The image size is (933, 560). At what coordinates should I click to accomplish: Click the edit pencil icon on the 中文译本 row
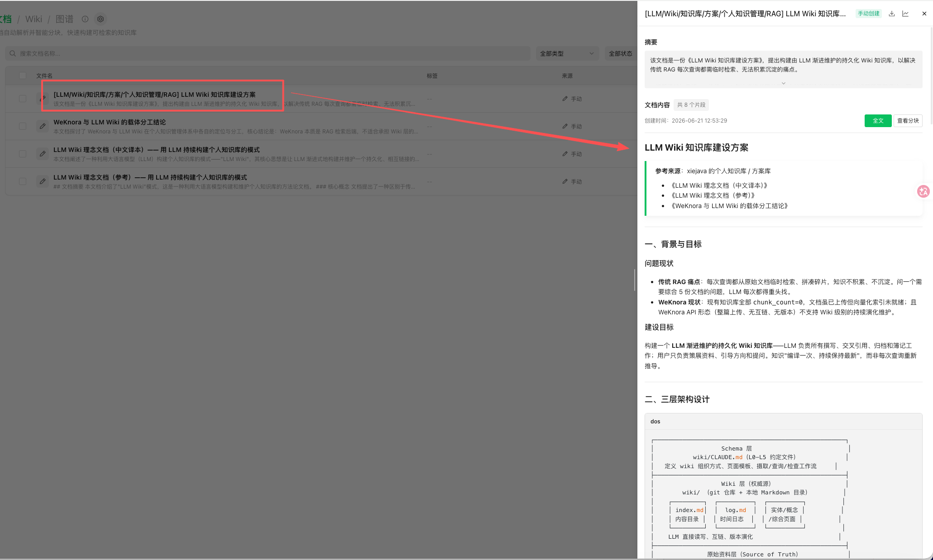(43, 154)
